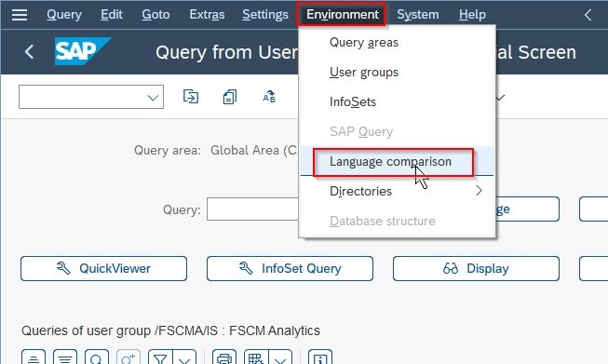Click the execute with variant toolbar icon
The width and height of the screenshot is (608, 364).
tap(190, 97)
